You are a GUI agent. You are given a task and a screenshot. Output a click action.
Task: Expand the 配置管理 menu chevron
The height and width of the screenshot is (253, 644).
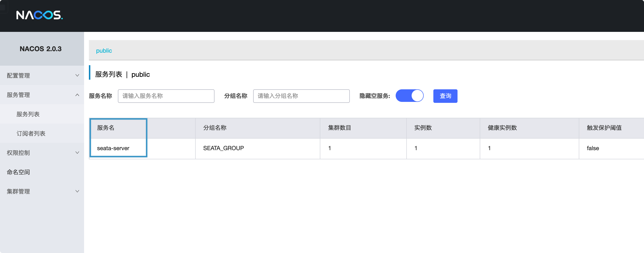(77, 75)
